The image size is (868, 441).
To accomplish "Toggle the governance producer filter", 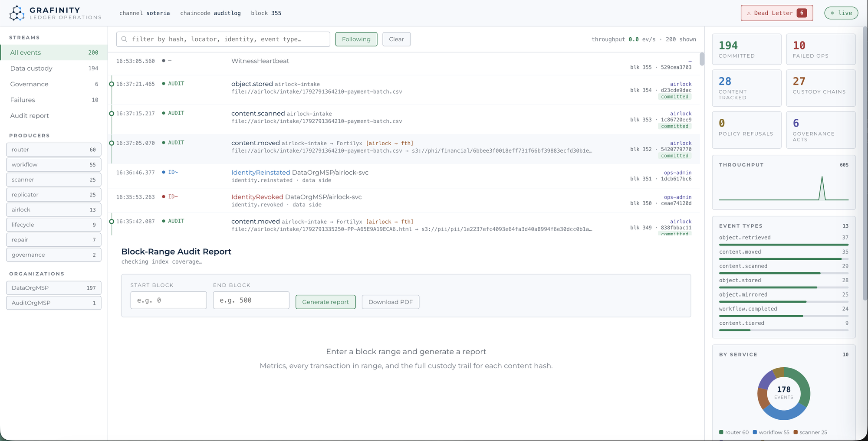I will tap(54, 255).
